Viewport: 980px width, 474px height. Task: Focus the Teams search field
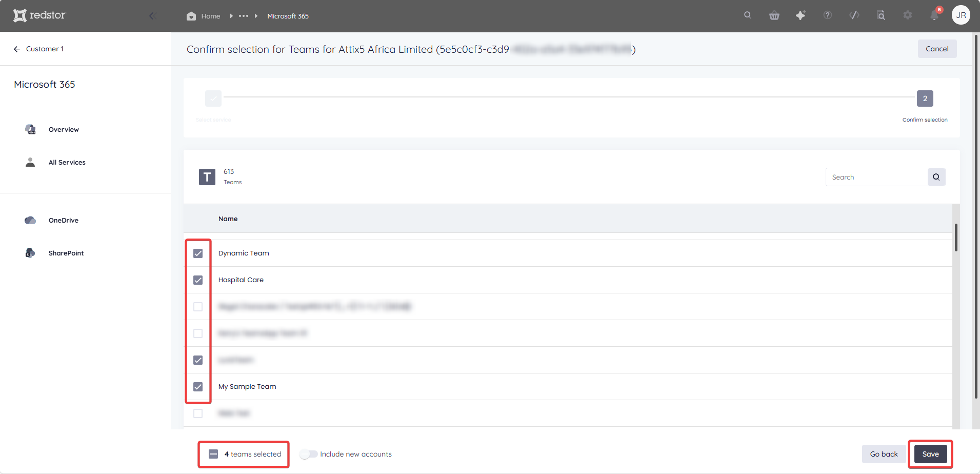point(876,177)
